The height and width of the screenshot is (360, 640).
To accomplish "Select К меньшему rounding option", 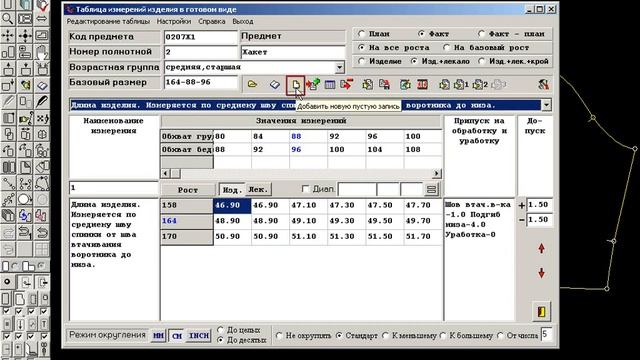I will tap(386, 336).
